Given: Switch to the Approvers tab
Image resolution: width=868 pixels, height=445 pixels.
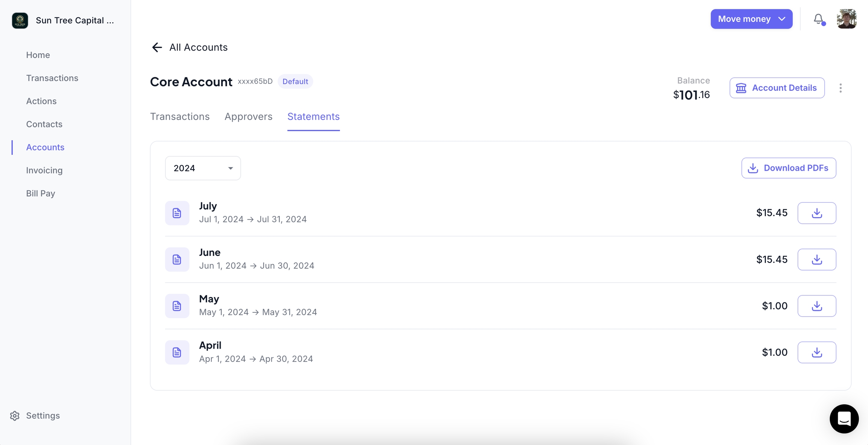Looking at the screenshot, I should (x=248, y=116).
